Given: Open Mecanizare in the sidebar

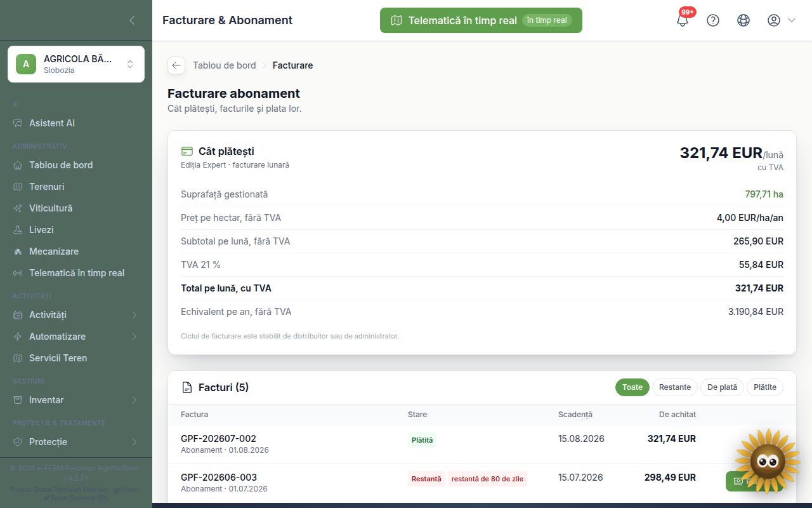Looking at the screenshot, I should pyautogui.click(x=76, y=251).
